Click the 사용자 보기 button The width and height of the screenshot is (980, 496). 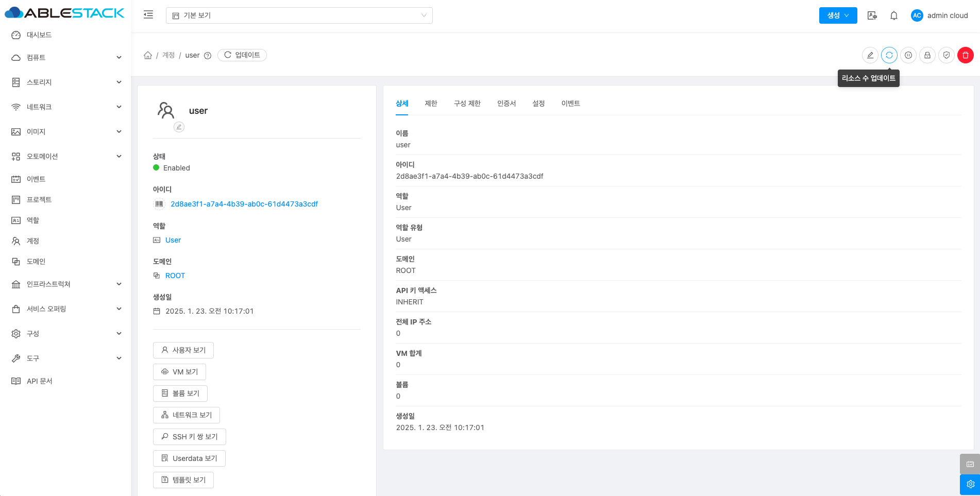[x=183, y=350]
